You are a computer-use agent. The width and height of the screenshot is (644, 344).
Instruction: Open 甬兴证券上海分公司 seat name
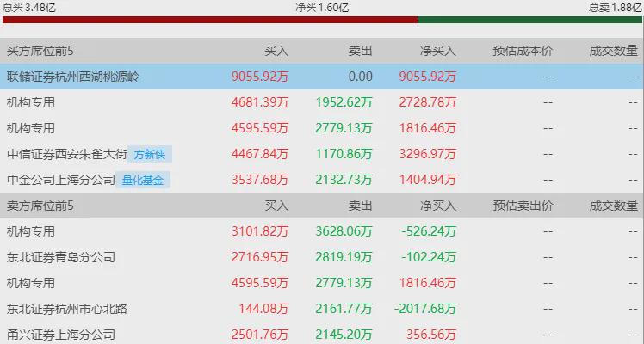coord(61,335)
